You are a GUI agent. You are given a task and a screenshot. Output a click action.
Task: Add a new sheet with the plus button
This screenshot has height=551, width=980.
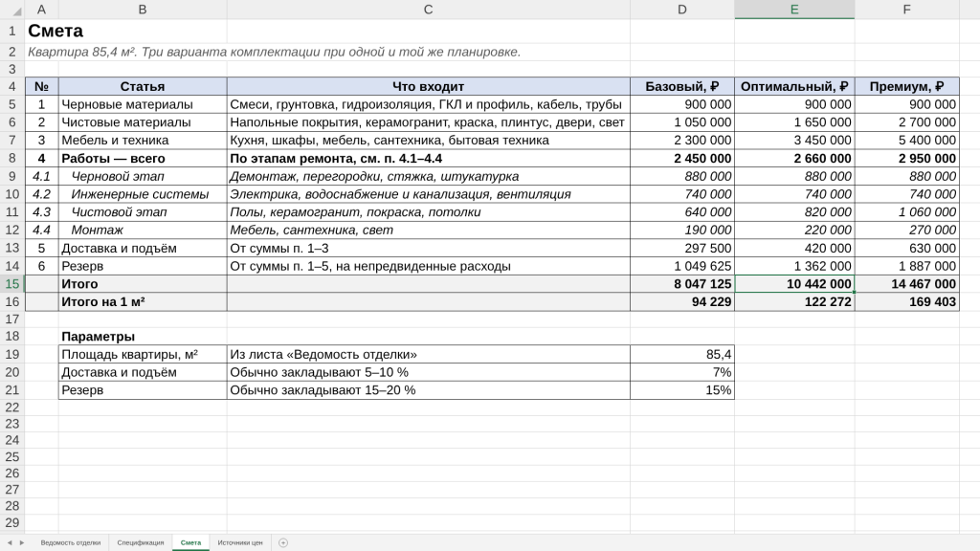click(x=283, y=543)
